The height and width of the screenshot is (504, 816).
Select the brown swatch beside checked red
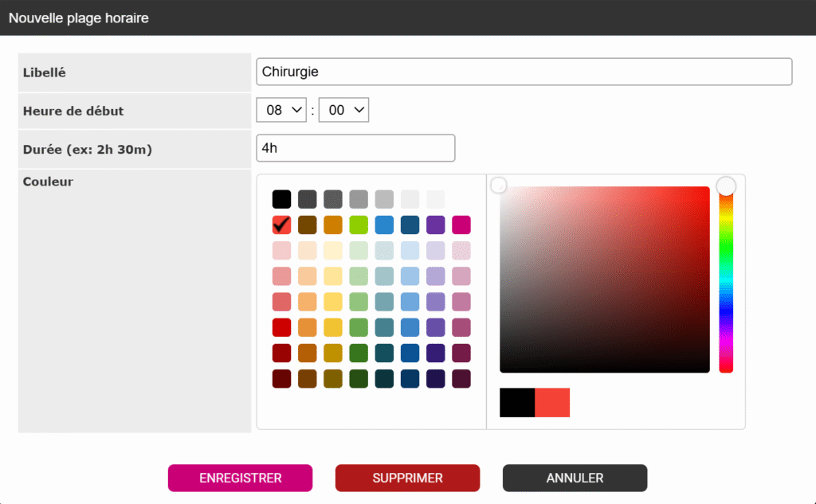click(x=308, y=225)
